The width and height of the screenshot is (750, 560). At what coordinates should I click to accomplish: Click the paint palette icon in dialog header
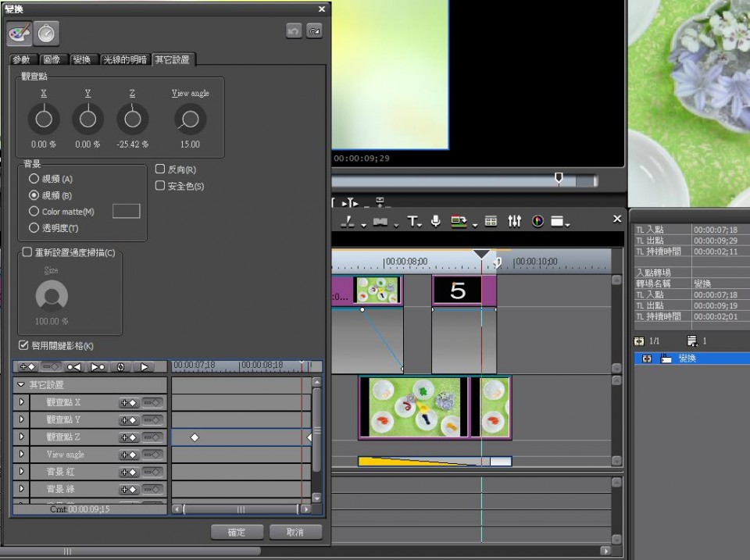20,33
